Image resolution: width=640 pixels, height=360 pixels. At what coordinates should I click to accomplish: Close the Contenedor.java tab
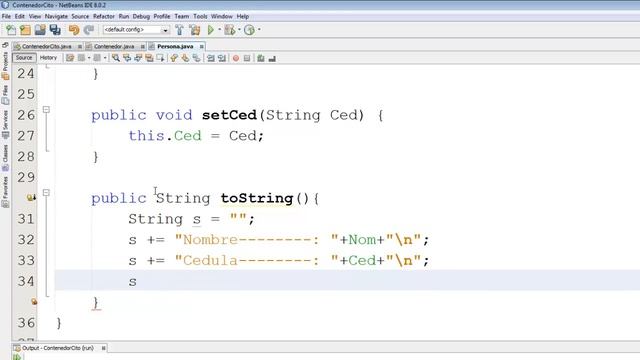coord(142,47)
